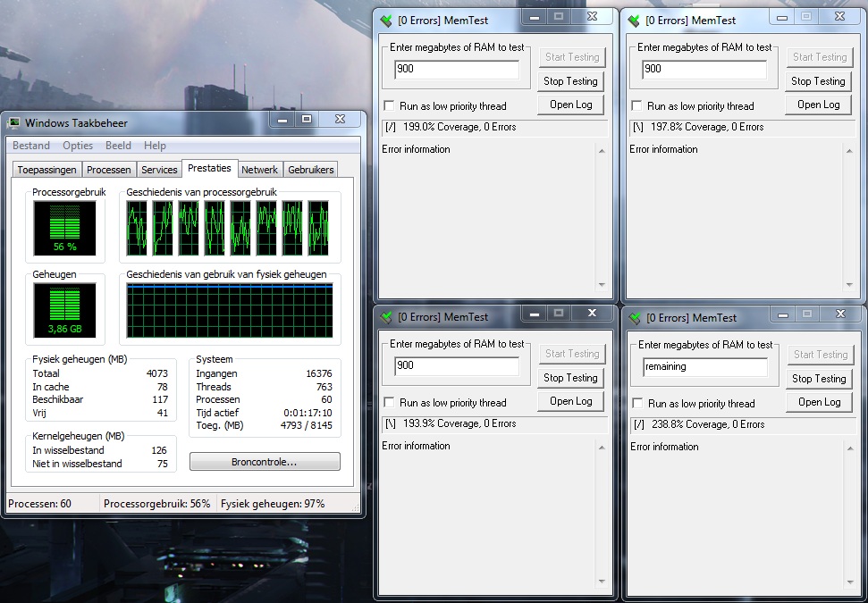
Task: Click the RAM megabytes field in 199.0% Coverage MemTest
Action: pyautogui.click(x=457, y=69)
